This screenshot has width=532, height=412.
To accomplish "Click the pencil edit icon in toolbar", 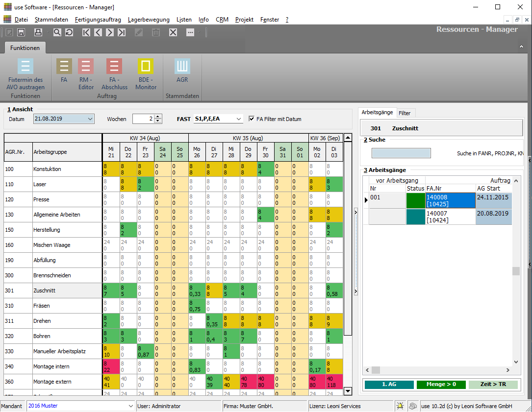I will pyautogui.click(x=139, y=32).
